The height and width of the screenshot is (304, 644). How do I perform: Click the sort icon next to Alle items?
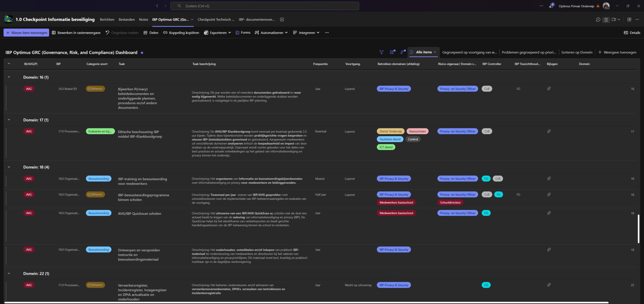[x=403, y=52]
